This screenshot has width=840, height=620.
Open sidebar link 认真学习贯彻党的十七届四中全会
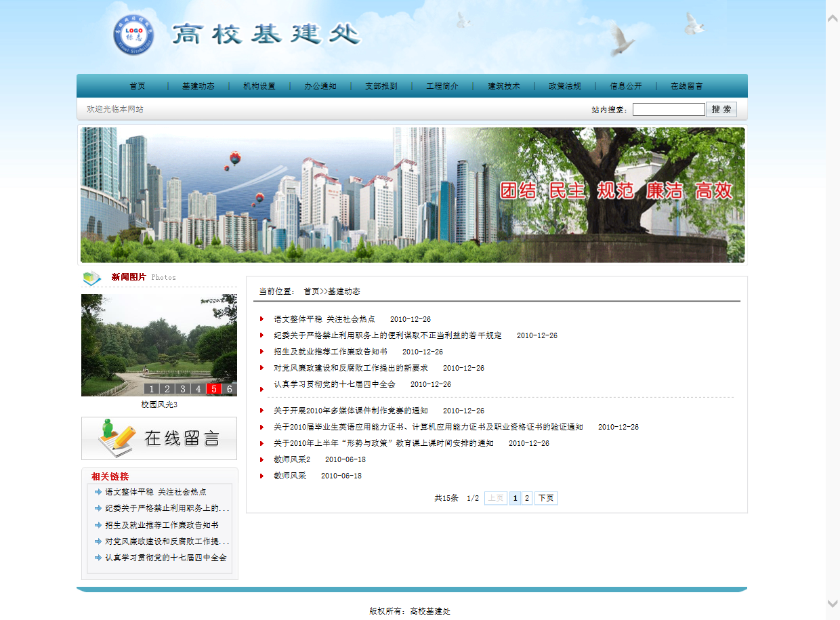point(166,558)
